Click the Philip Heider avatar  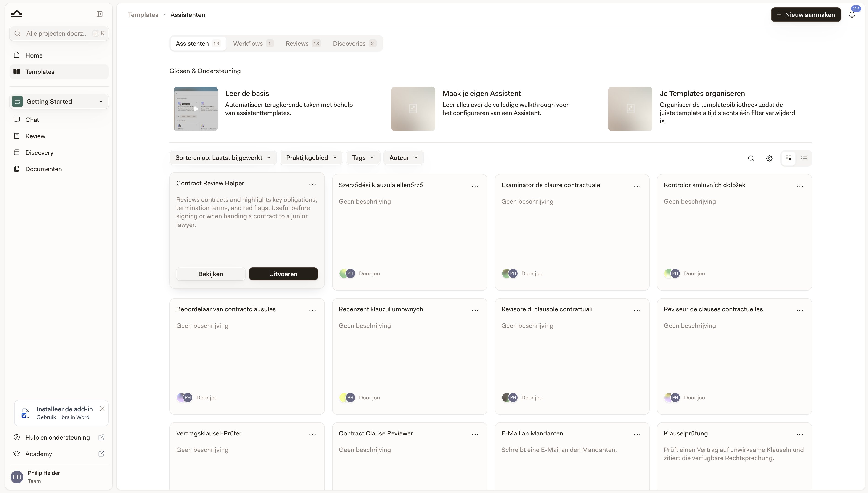pos(17,477)
